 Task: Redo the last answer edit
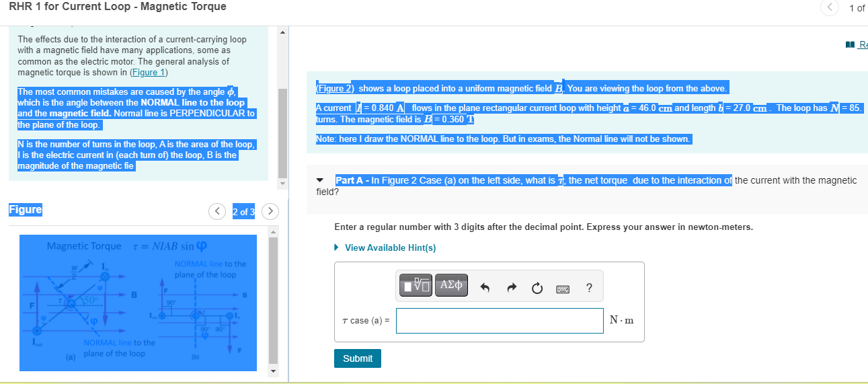510,288
